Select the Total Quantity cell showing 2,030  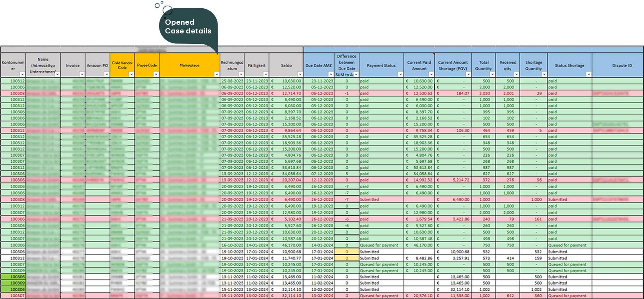[x=484, y=93]
